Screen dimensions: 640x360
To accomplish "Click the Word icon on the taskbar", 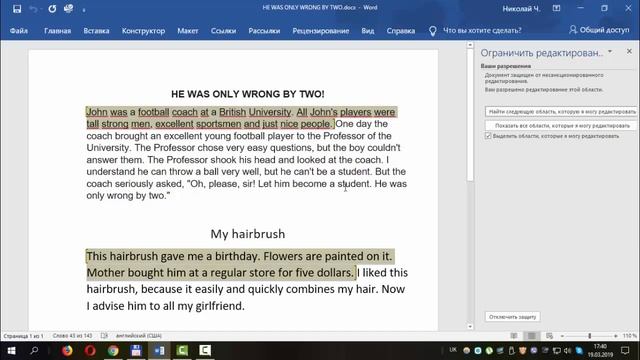I will tap(159, 350).
